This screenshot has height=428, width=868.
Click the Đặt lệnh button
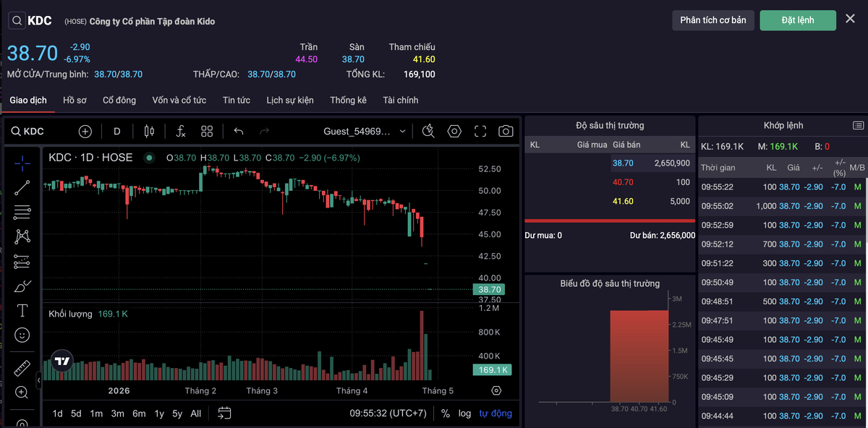pos(797,20)
